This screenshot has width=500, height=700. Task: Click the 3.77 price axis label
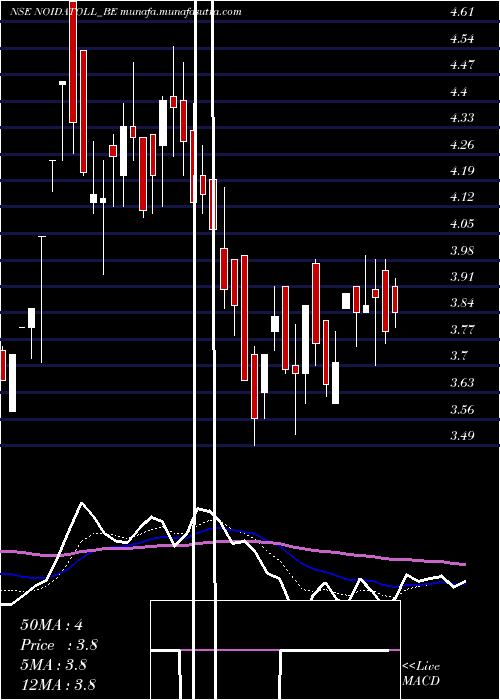(462, 329)
